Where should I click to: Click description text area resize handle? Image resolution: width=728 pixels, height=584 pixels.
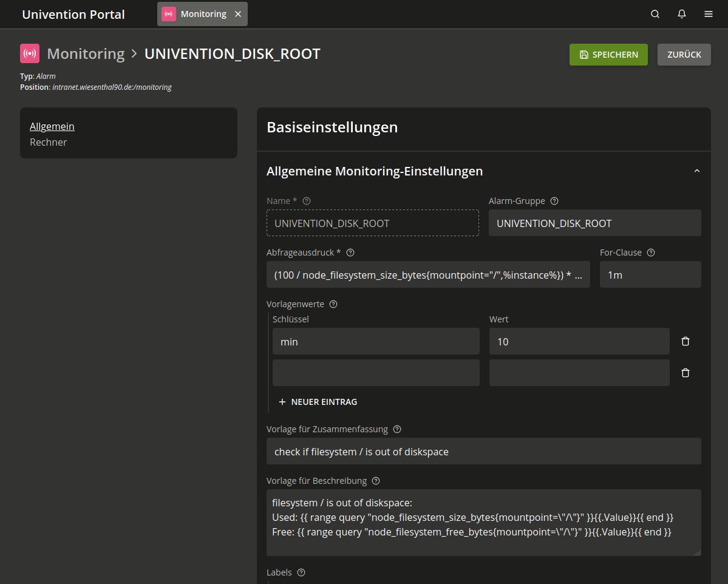tap(698, 552)
